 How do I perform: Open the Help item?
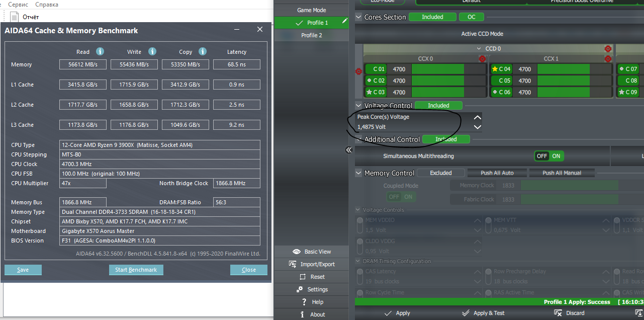311,302
